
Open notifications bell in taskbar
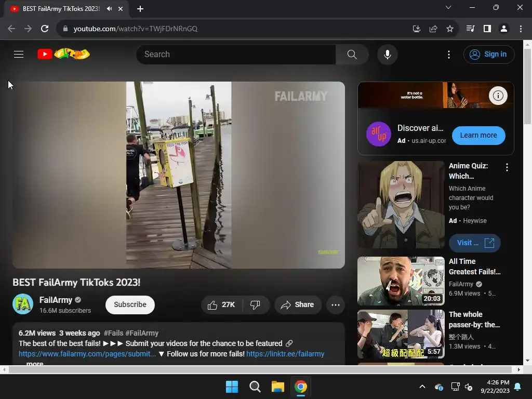click(x=518, y=387)
